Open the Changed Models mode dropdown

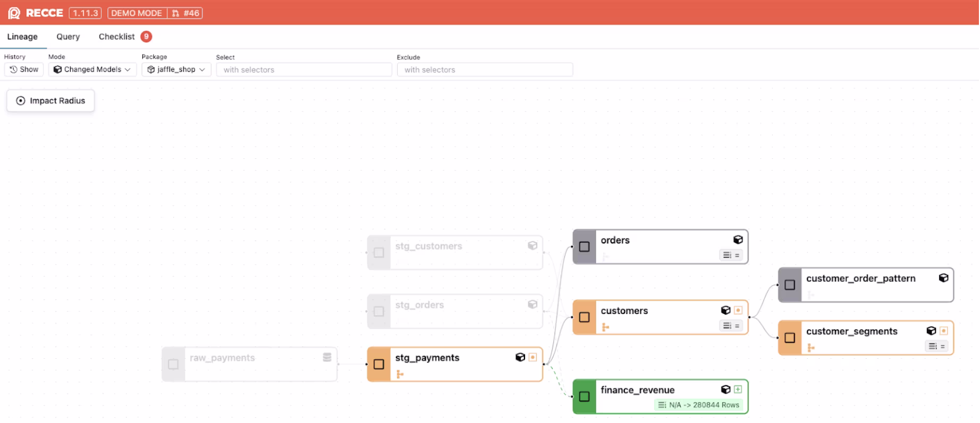[92, 70]
